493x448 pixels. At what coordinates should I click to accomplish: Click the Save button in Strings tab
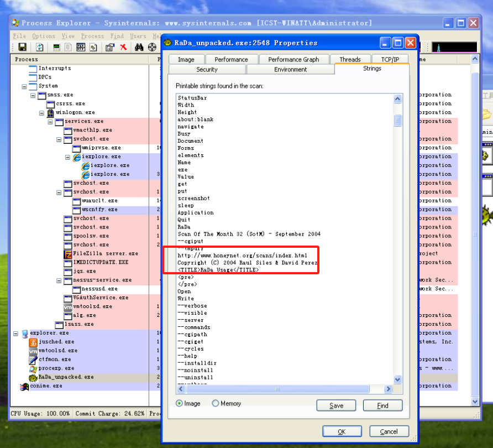coord(336,405)
